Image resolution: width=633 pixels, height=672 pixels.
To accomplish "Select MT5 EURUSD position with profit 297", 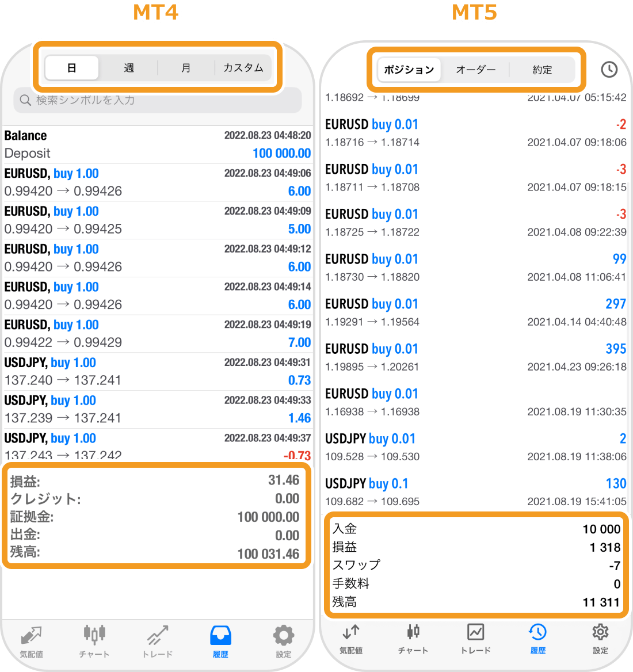I will 476,312.
